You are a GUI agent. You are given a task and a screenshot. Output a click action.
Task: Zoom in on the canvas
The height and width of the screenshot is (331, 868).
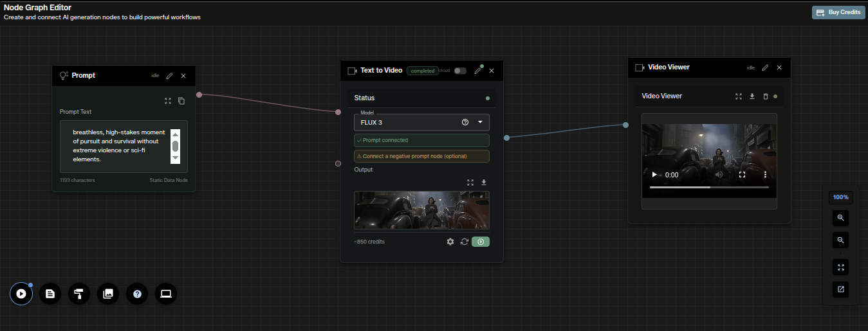point(840,218)
